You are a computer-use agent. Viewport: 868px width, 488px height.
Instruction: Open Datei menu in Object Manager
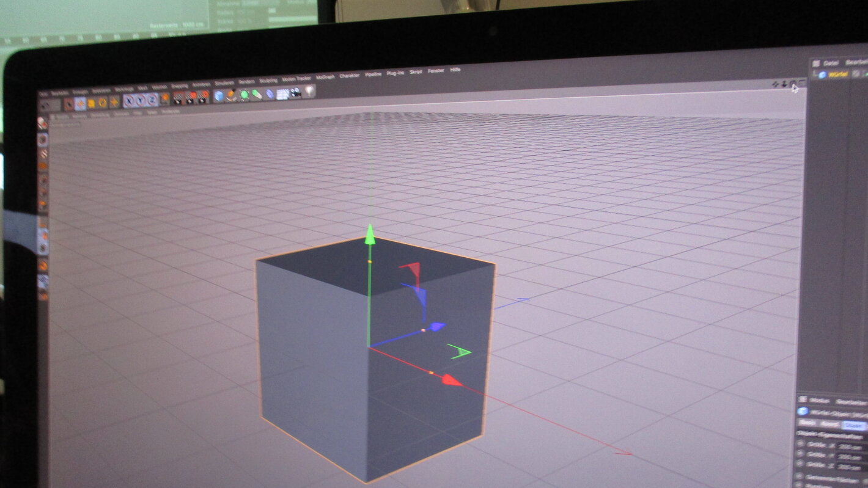coord(831,63)
